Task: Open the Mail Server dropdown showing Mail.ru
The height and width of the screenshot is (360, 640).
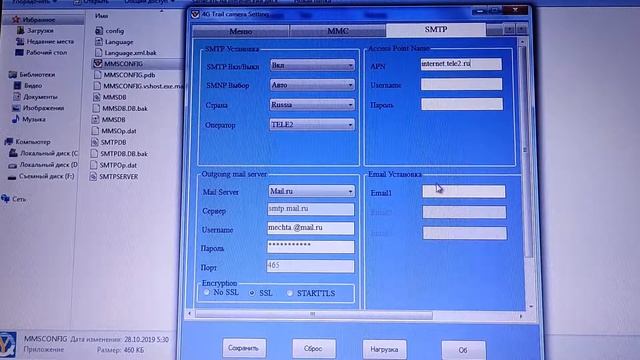Action: point(311,191)
